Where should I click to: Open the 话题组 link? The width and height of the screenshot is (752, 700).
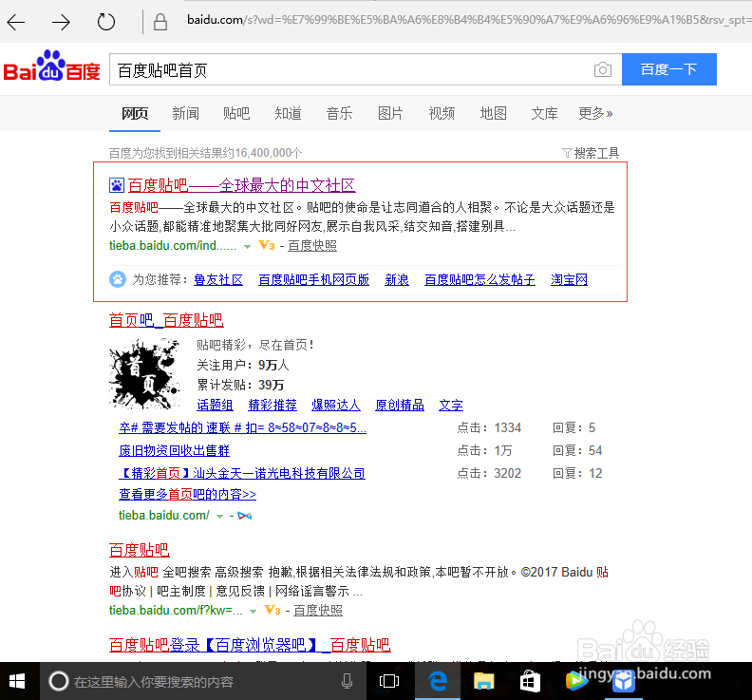point(215,405)
